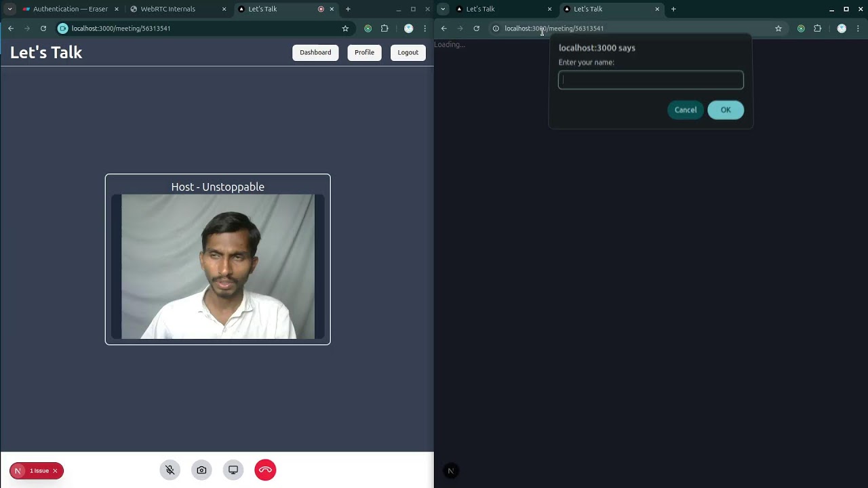868x488 pixels.
Task: Reload page in left browser window
Action: (x=43, y=28)
